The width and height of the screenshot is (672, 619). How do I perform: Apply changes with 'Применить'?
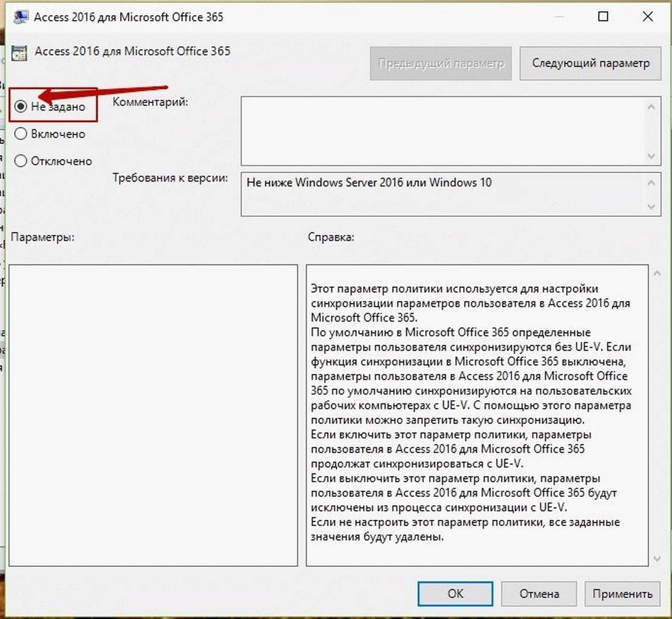pos(623,594)
